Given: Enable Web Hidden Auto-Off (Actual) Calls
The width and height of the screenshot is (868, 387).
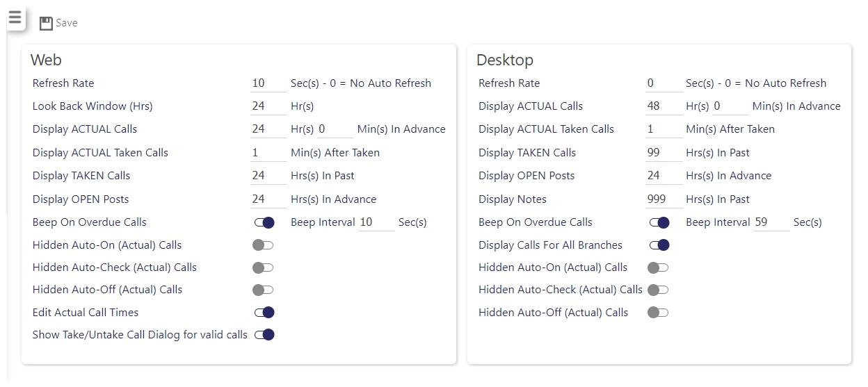Looking at the screenshot, I should coord(263,290).
